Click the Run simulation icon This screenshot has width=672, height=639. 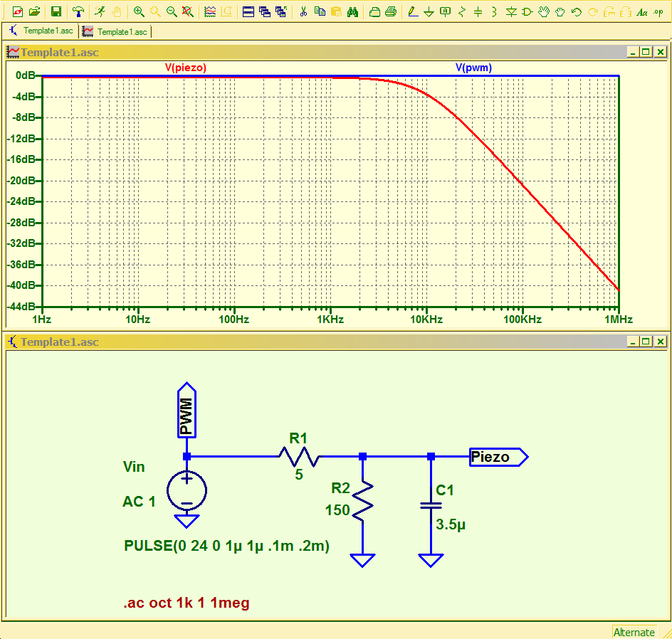tap(100, 12)
